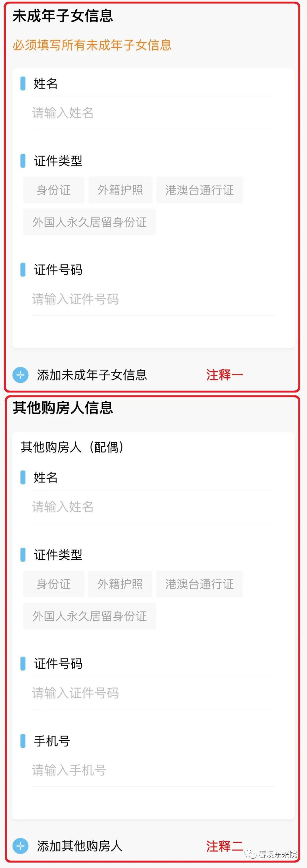Focus the spouse's 请输入姓名 field
The width and height of the screenshot is (307, 868).
point(153,507)
